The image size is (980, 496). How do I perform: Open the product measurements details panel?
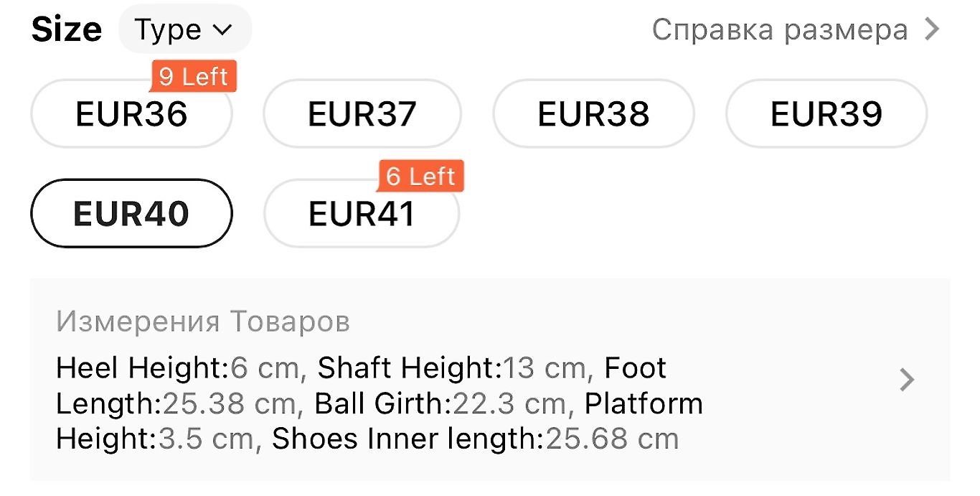pos(490,380)
